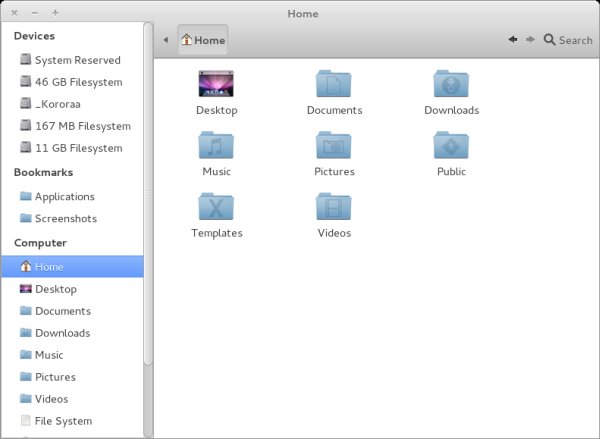Image resolution: width=600 pixels, height=439 pixels.
Task: Click the Music folder icon in sidebar
Action: (x=25, y=354)
